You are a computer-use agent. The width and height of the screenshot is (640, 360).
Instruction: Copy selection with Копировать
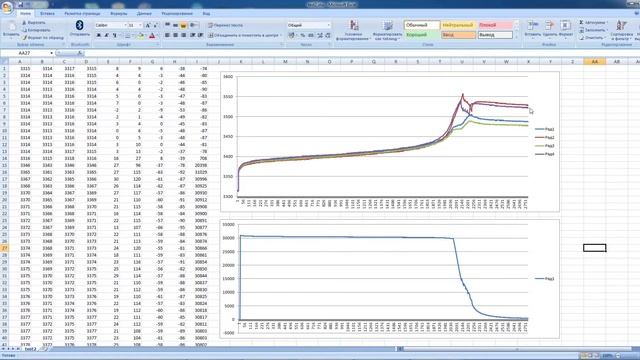pos(36,30)
